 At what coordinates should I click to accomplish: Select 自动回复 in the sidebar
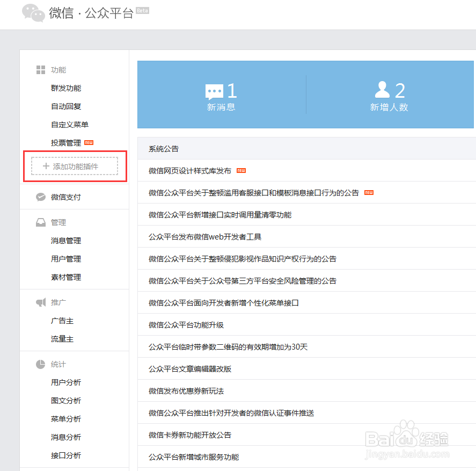65,106
